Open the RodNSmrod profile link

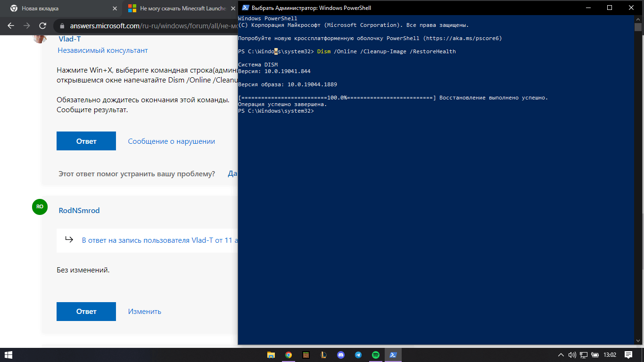click(79, 210)
